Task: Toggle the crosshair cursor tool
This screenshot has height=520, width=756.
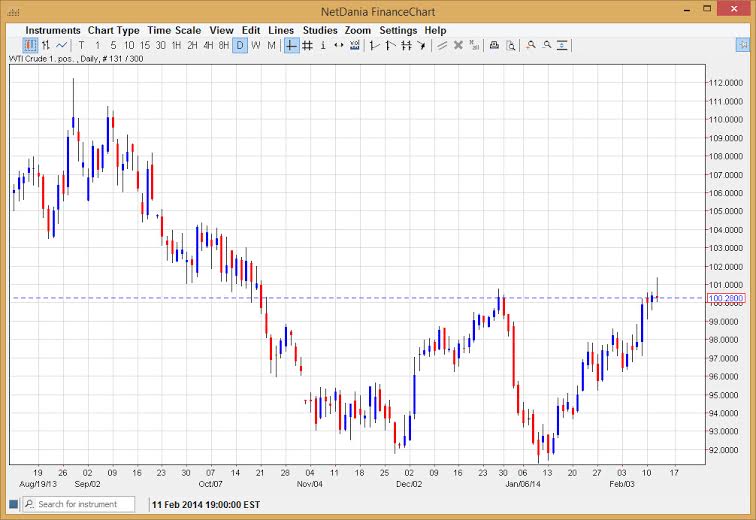Action: 291,45
